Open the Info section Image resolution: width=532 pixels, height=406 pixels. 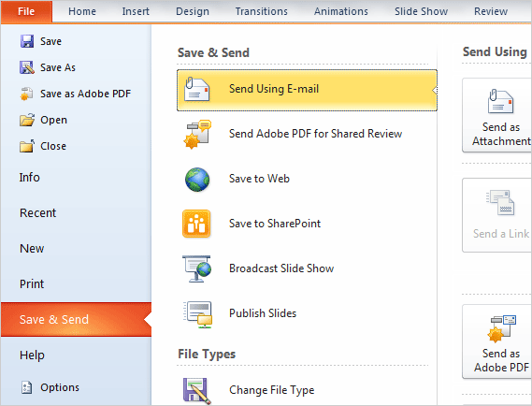[30, 177]
